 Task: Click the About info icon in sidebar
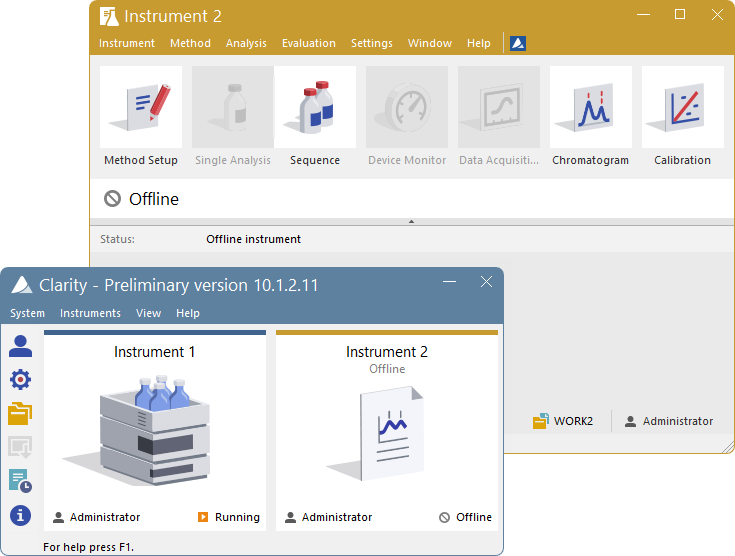(20, 515)
